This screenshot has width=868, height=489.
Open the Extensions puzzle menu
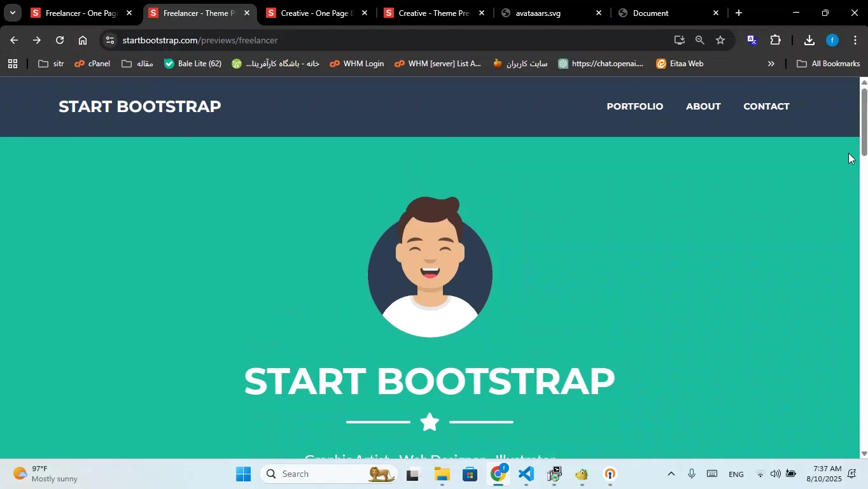point(775,40)
